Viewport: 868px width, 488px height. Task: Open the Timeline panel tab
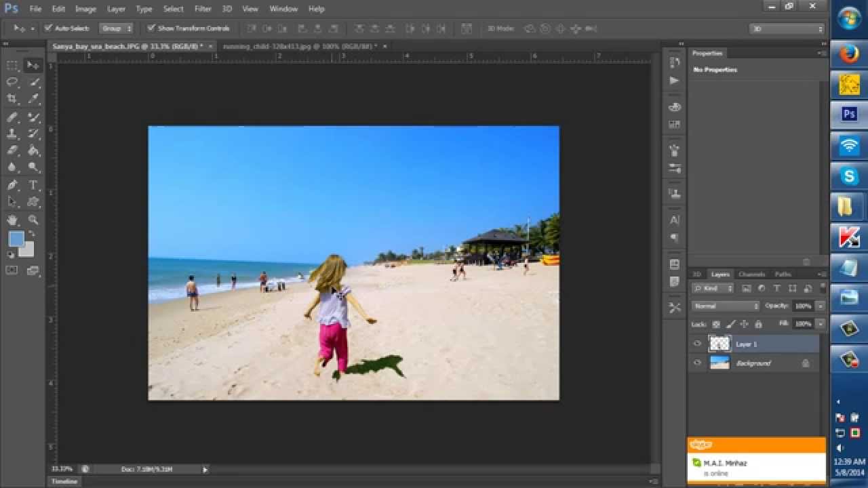click(64, 481)
